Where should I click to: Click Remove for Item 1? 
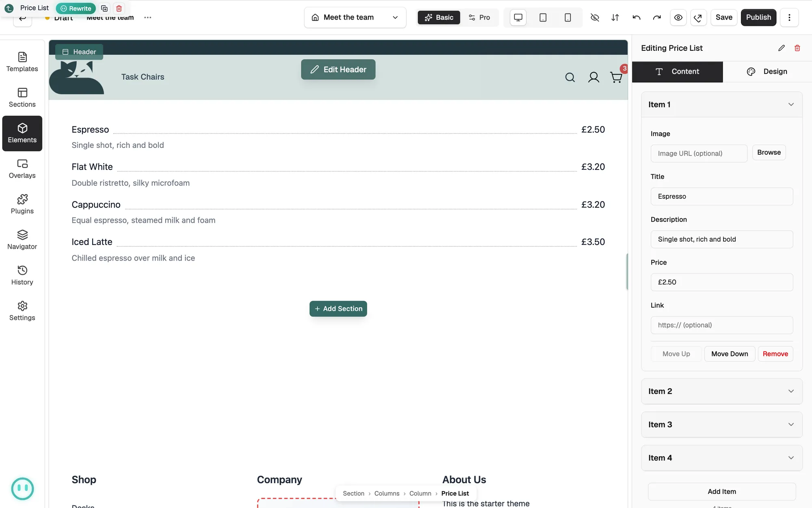coord(775,354)
